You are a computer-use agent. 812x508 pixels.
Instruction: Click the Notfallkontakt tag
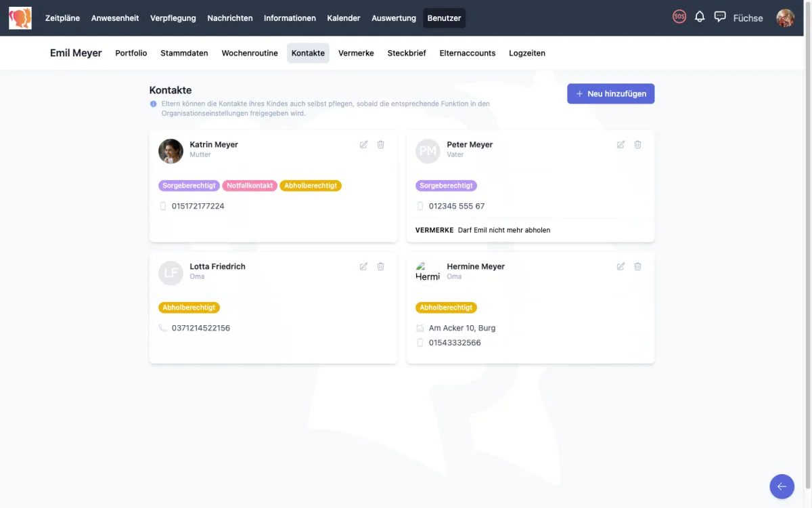[250, 186]
